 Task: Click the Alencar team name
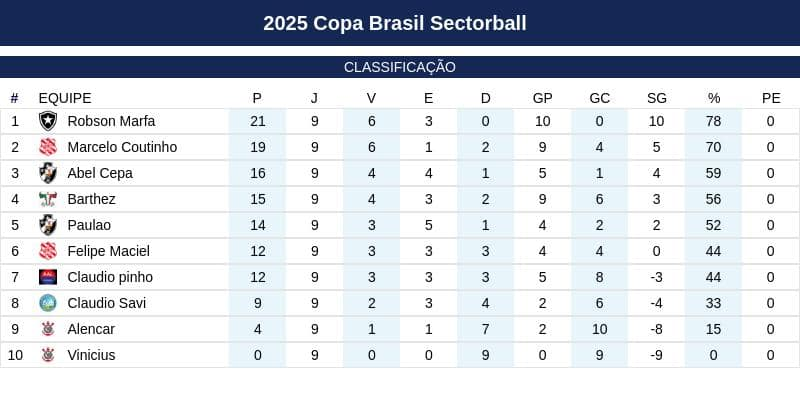tap(91, 329)
